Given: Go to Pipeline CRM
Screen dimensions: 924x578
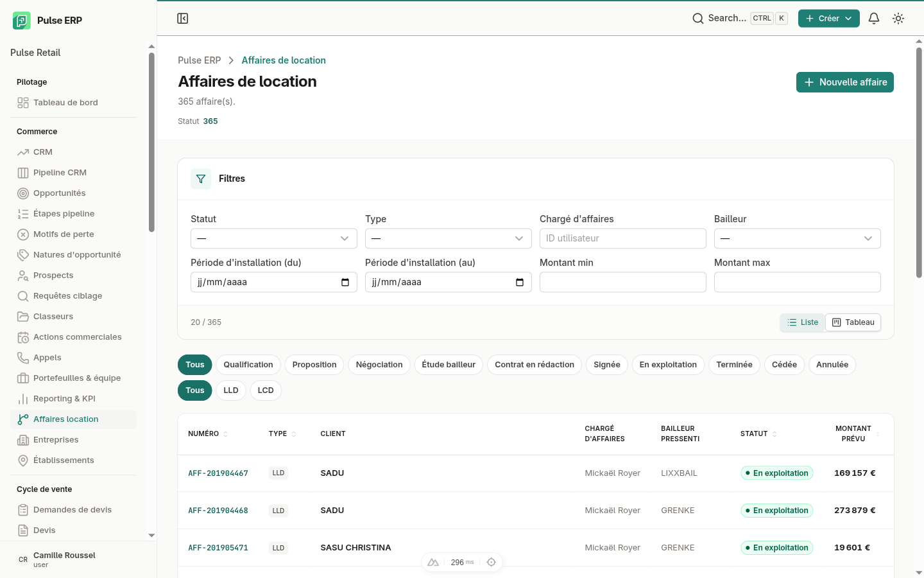Looking at the screenshot, I should (73, 173).
